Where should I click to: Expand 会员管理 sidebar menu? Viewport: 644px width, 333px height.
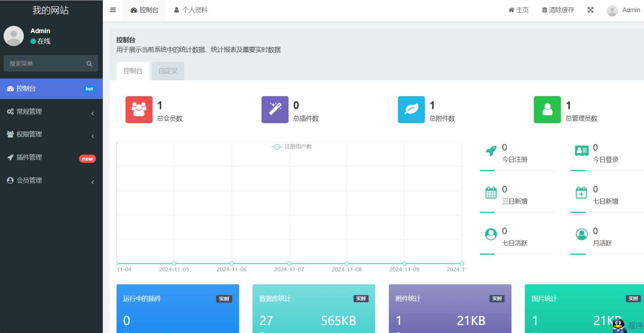pyautogui.click(x=51, y=180)
